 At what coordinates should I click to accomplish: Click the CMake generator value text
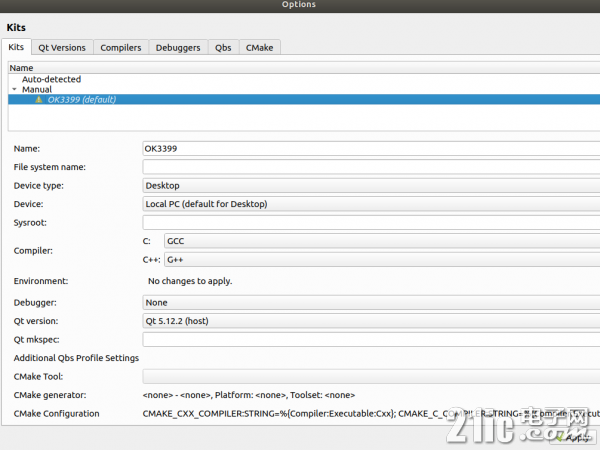click(249, 395)
